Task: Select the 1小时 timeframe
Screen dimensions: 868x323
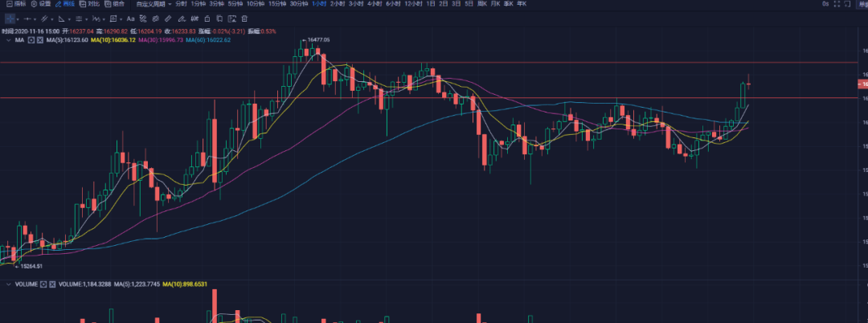Action: tap(319, 3)
